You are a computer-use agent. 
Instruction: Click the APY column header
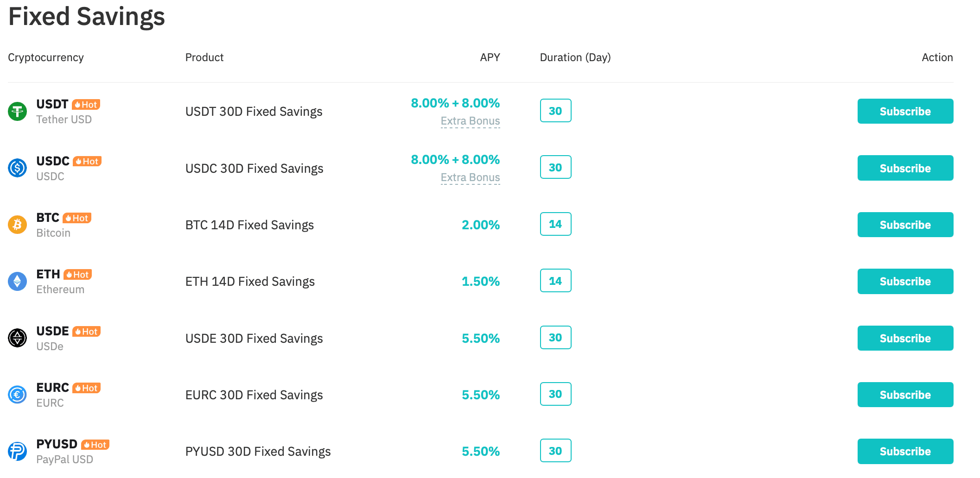pyautogui.click(x=490, y=57)
